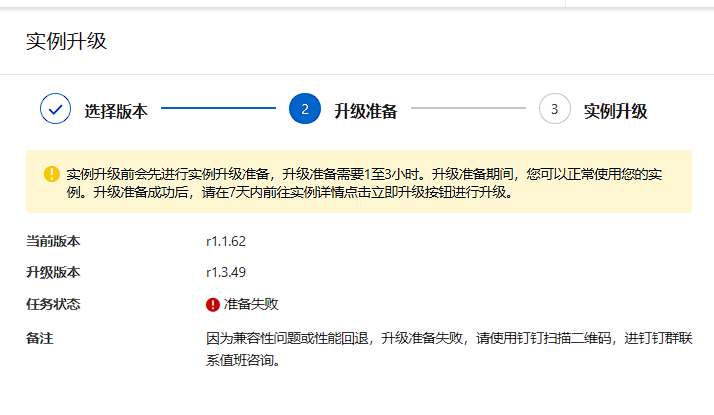Click the banner text about 升级准备需要1至3小时
Screen dimensions: 714x415
364,183
